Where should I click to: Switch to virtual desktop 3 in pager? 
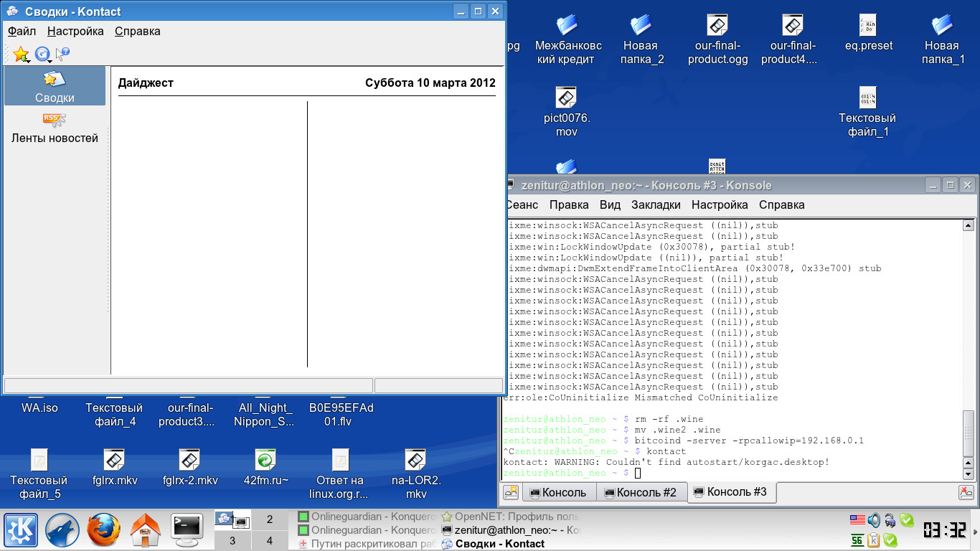pos(232,540)
